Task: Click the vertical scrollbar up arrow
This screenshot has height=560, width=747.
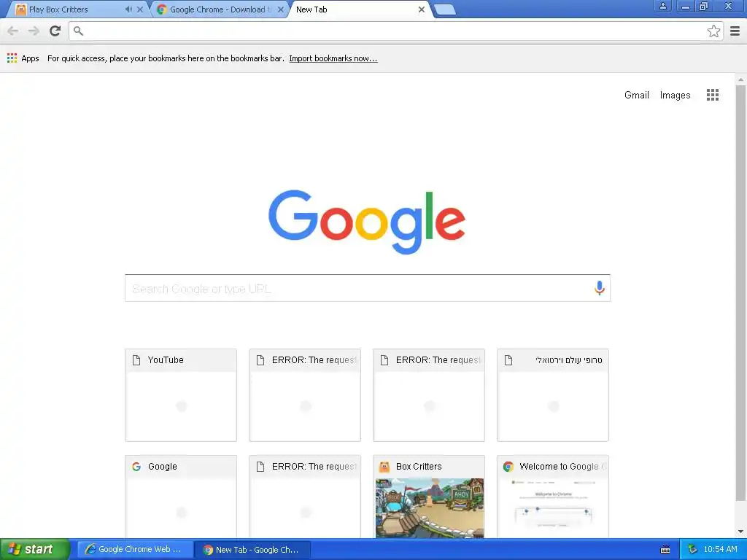Action: (740, 79)
